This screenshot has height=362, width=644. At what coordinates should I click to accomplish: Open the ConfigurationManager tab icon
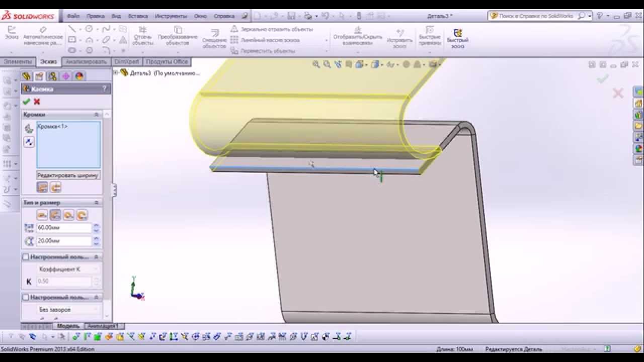(53, 76)
